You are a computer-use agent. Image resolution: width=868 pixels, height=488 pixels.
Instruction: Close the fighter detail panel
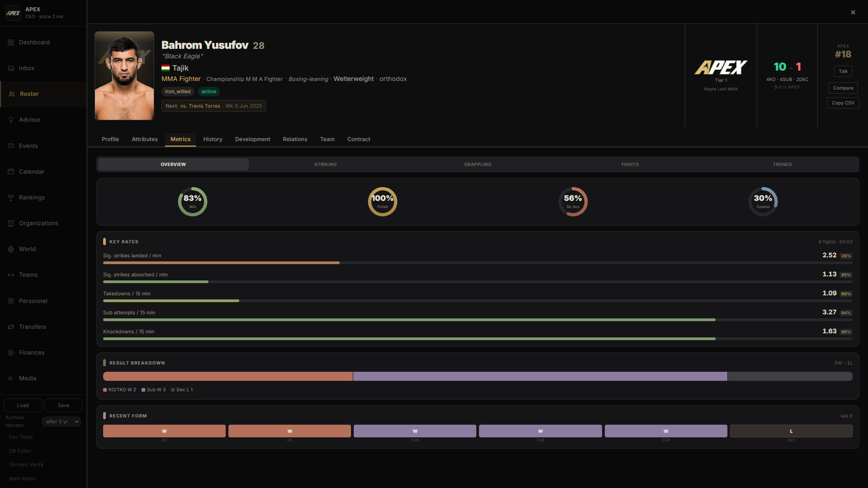tap(853, 12)
